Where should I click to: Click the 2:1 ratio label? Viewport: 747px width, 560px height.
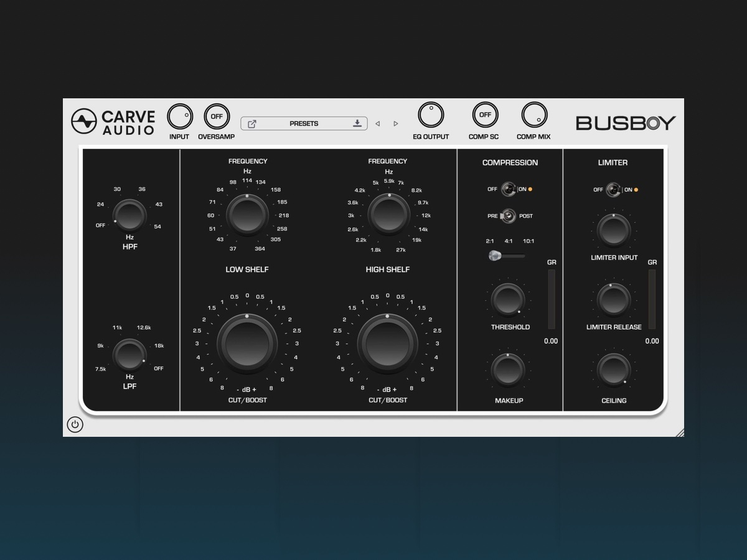(490, 241)
